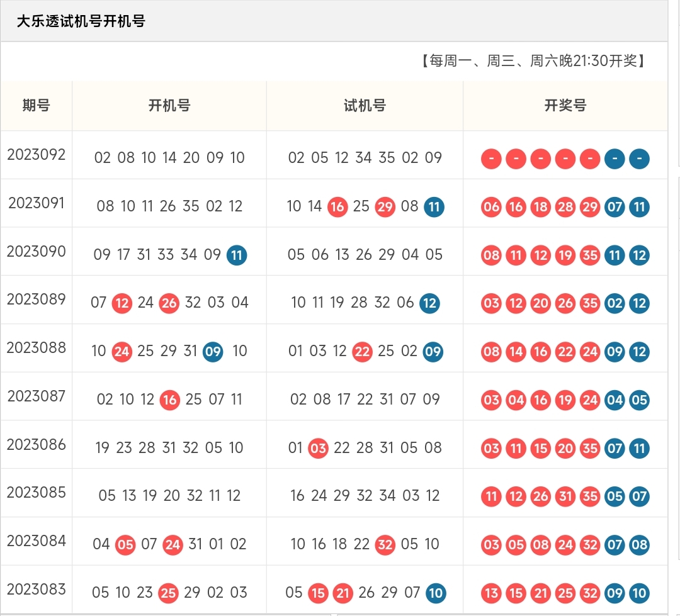Viewport: 680px width, 616px height.
Task: Click red ball 31 in 2023085 开奖号
Action: click(x=565, y=497)
